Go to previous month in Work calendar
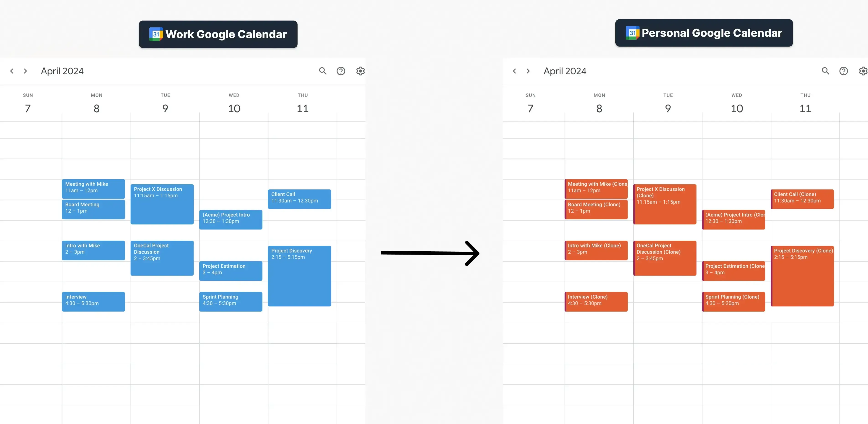 tap(12, 71)
